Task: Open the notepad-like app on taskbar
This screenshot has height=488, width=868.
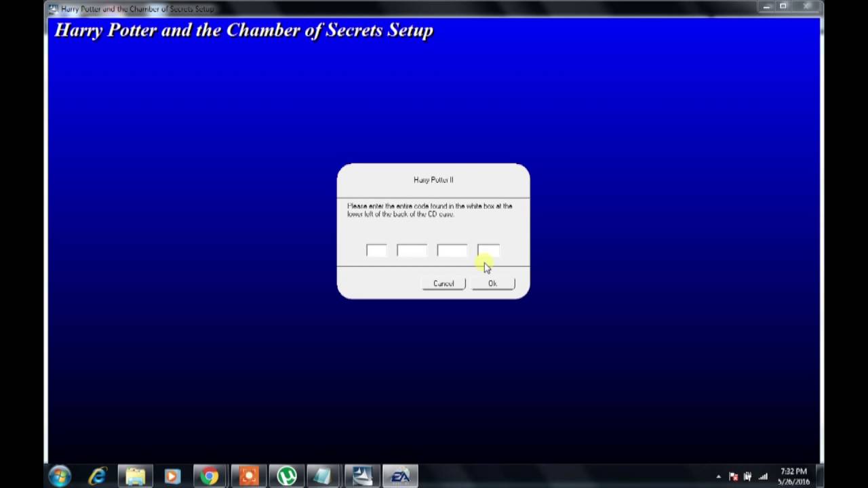Action: [323, 476]
